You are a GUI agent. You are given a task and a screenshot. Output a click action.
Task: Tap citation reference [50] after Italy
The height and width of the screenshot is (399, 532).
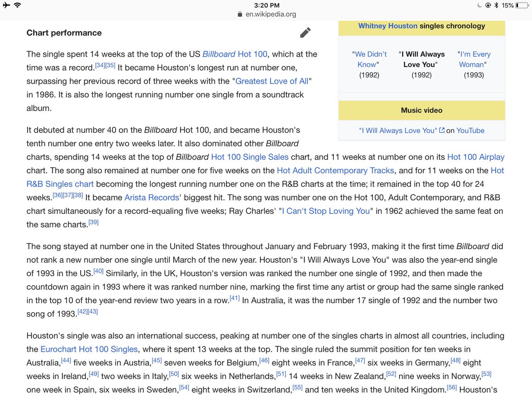click(x=174, y=374)
